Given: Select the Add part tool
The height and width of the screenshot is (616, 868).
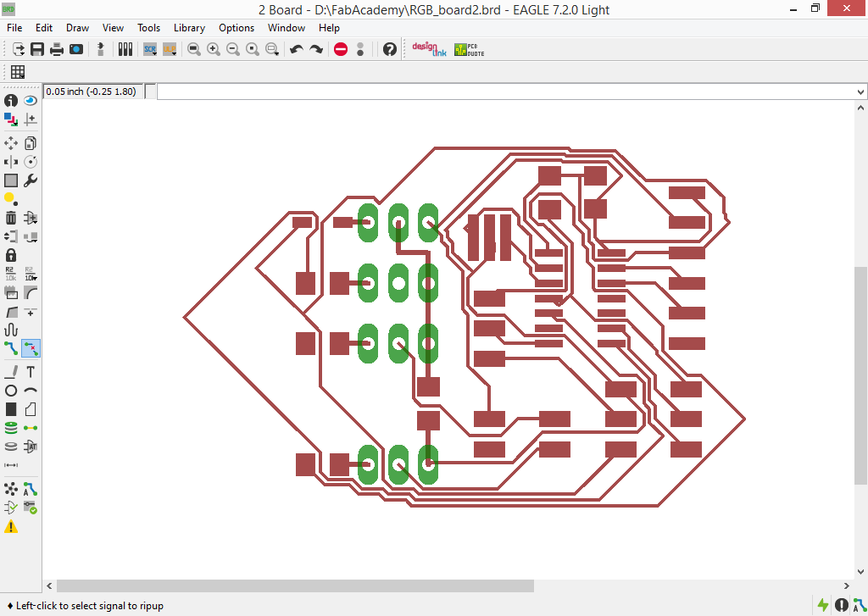Looking at the screenshot, I should (31, 218).
